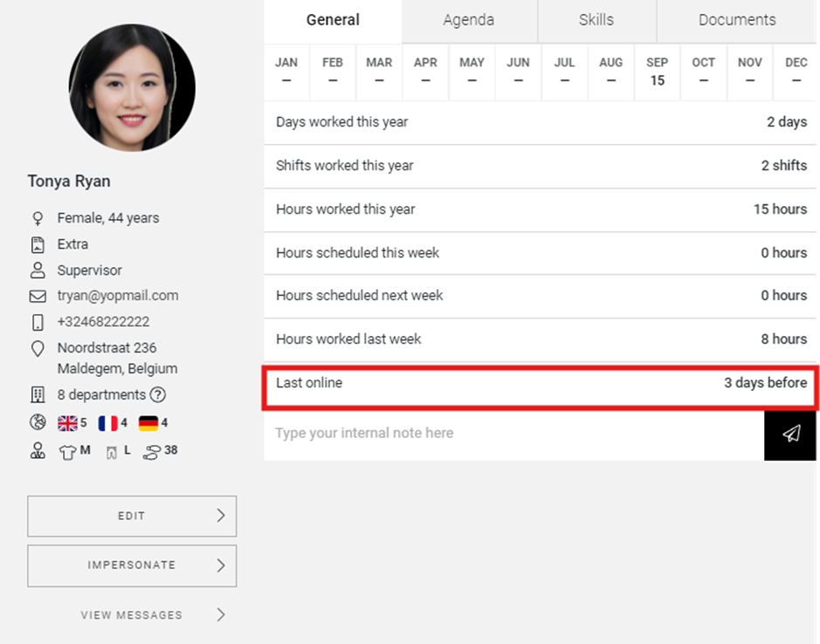The image size is (820, 644).
Task: Click the French flag language icon
Action: (x=107, y=423)
